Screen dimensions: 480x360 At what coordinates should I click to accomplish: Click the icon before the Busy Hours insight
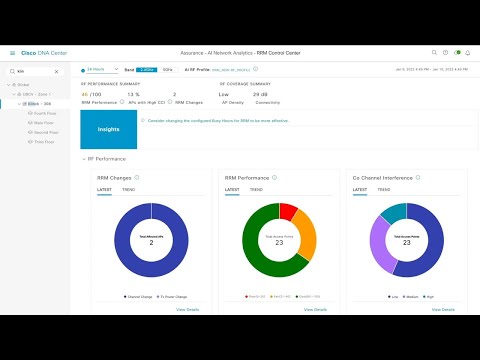click(143, 120)
